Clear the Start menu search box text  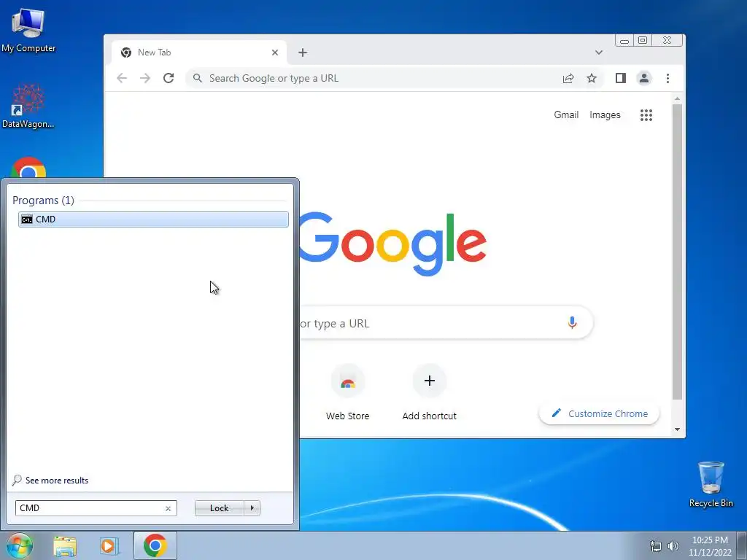click(168, 508)
